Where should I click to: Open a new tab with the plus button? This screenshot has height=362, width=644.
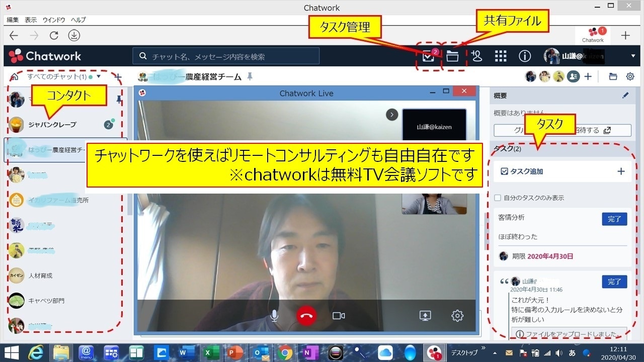coord(625,35)
